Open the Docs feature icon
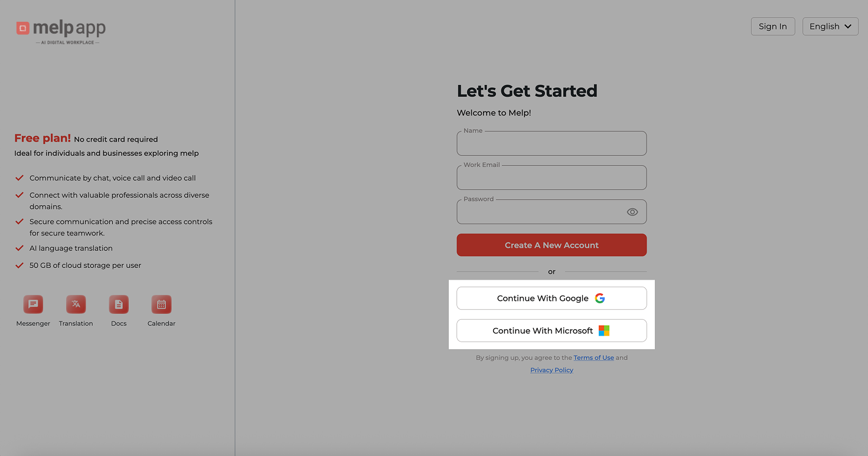The image size is (868, 456). point(118,304)
